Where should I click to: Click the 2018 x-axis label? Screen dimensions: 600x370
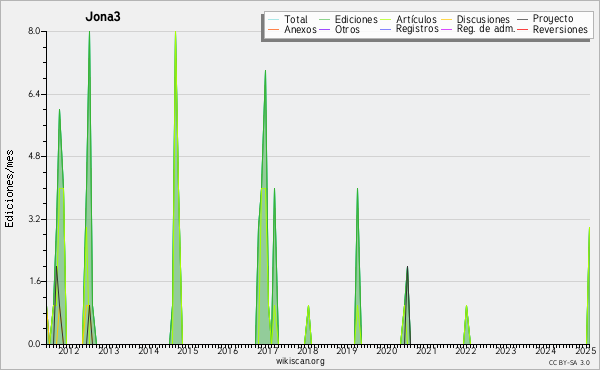[308, 350]
